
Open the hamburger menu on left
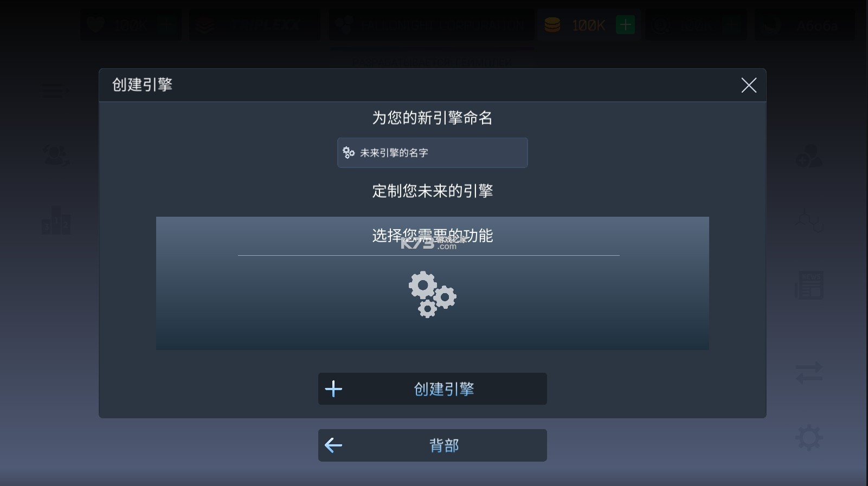pos(55,92)
